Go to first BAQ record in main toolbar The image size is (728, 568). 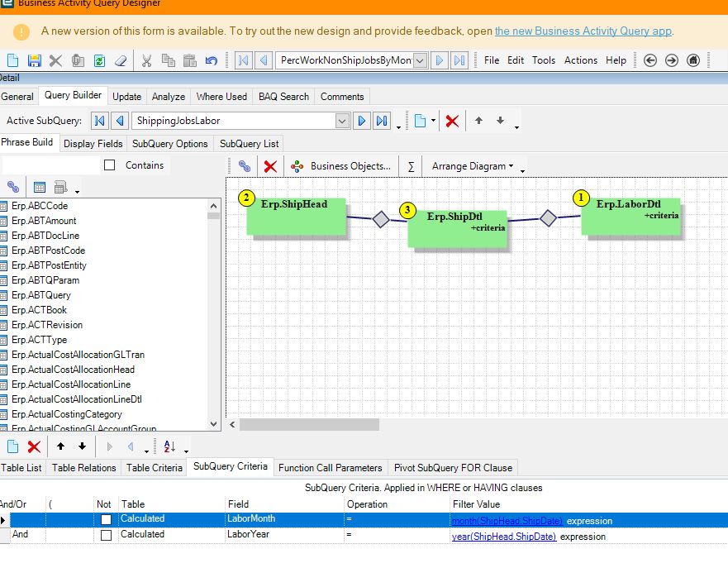tap(243, 60)
